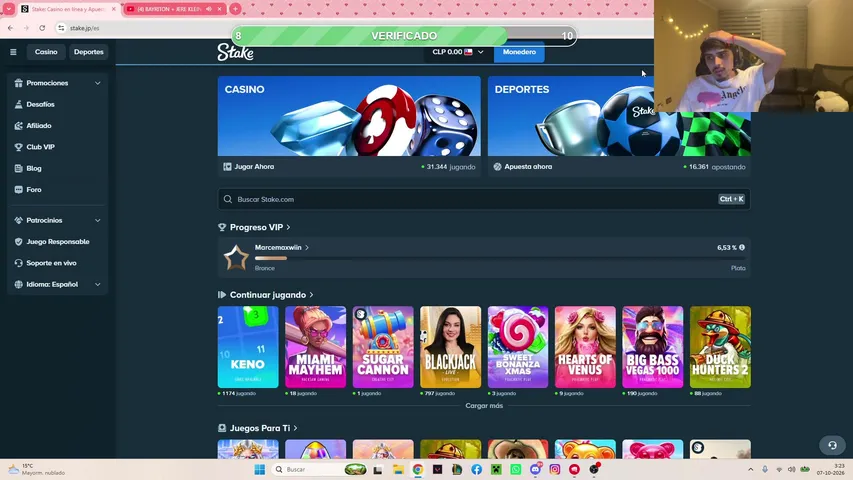Click the Desafíos icon in sidebar

click(x=18, y=104)
